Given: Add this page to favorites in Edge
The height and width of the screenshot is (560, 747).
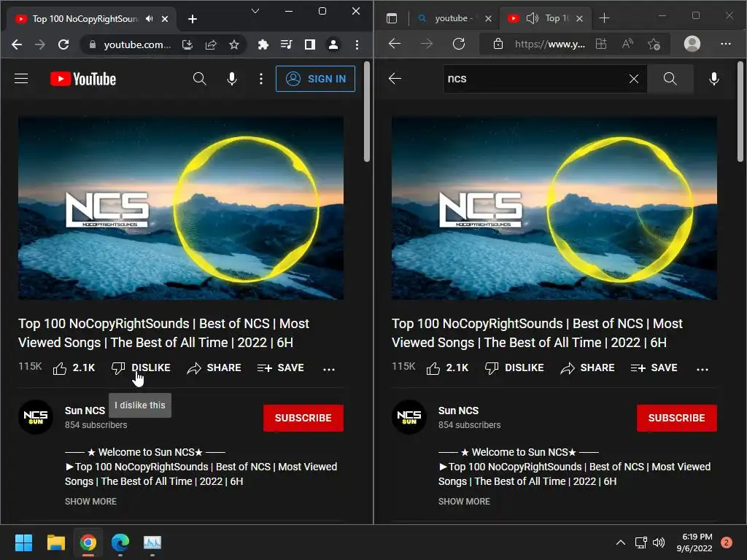Looking at the screenshot, I should point(654,44).
